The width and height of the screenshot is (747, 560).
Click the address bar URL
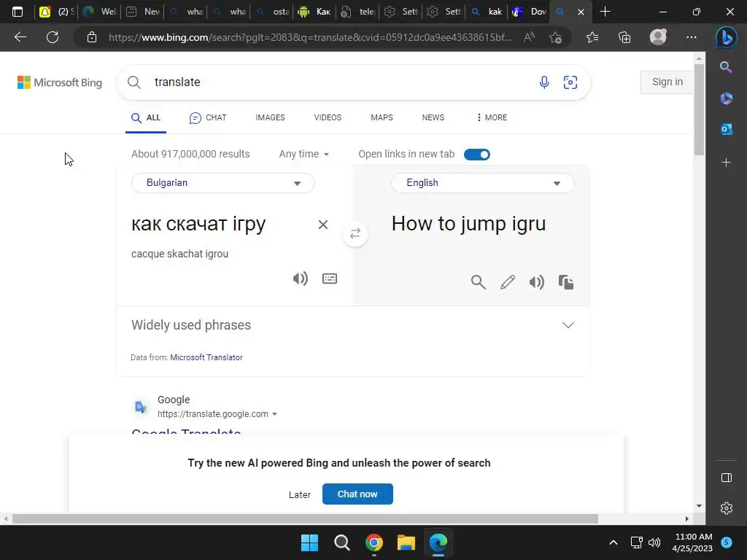[x=309, y=37]
